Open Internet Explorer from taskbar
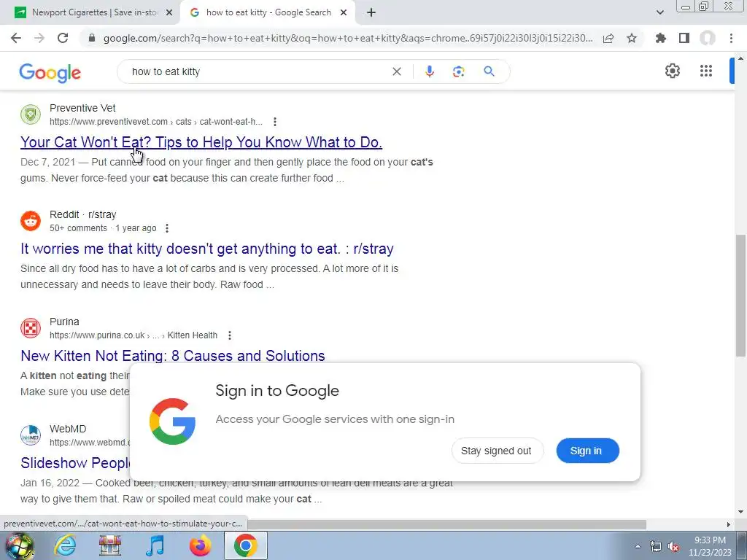 (65, 545)
